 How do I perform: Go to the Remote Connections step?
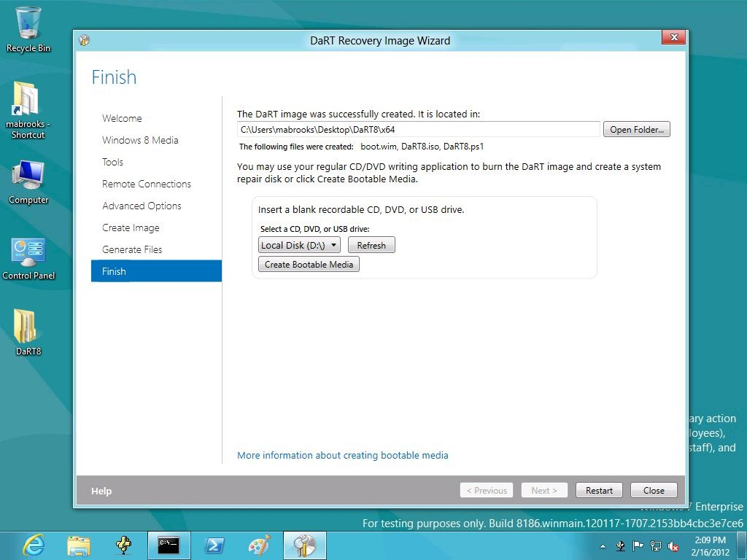point(146,184)
